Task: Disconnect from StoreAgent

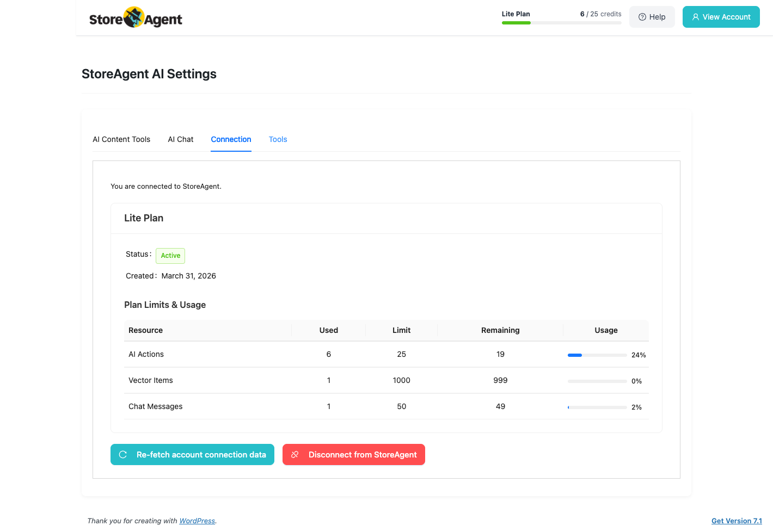Action: pos(354,455)
